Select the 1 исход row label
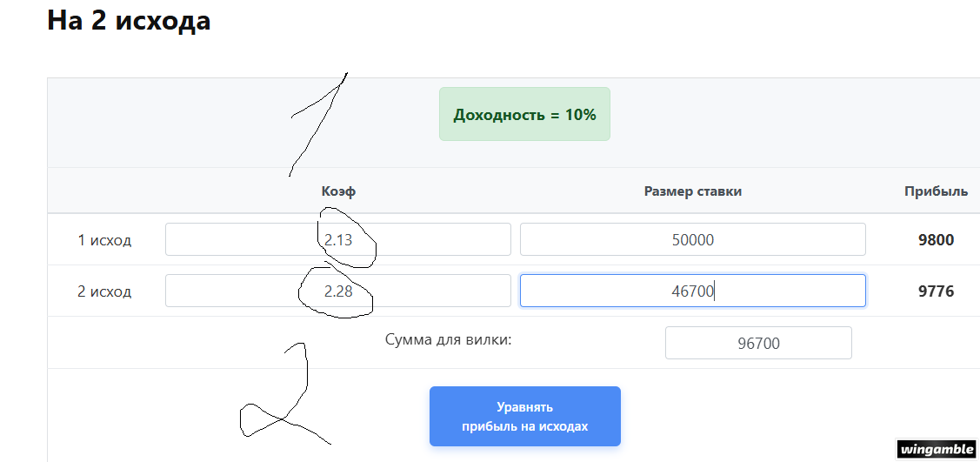This screenshot has height=462, width=980. [104, 240]
